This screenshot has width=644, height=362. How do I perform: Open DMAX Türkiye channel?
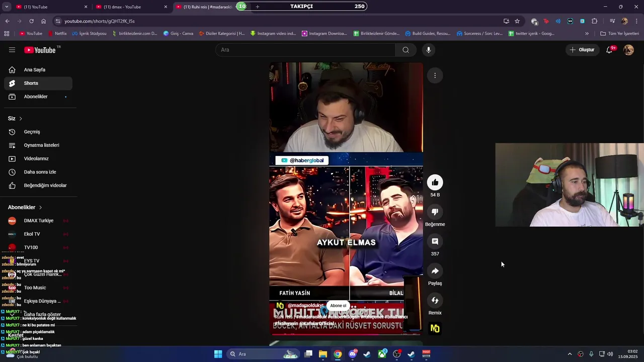pos(38,221)
